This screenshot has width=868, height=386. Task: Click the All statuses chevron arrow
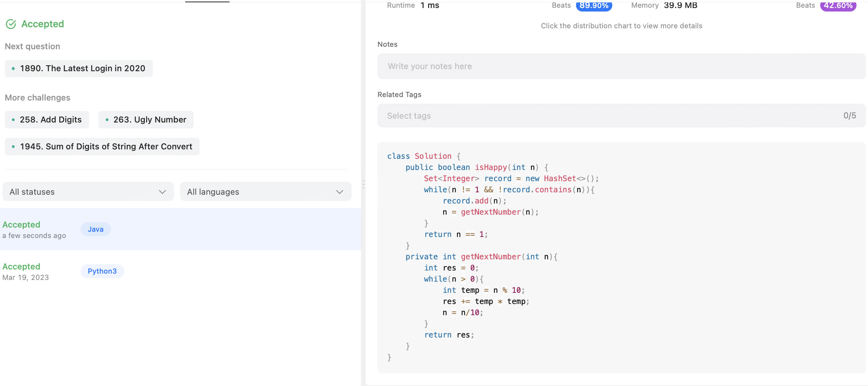pyautogui.click(x=162, y=192)
